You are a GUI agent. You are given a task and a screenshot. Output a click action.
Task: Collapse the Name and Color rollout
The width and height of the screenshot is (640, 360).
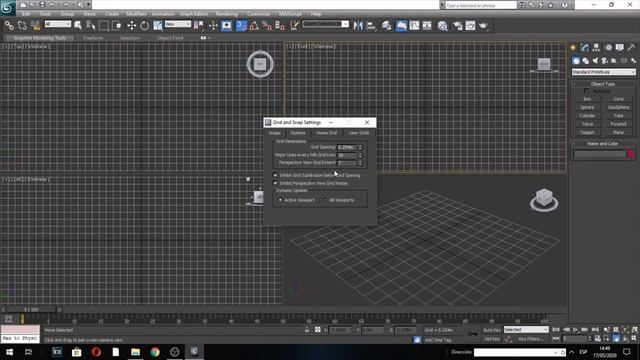click(603, 144)
